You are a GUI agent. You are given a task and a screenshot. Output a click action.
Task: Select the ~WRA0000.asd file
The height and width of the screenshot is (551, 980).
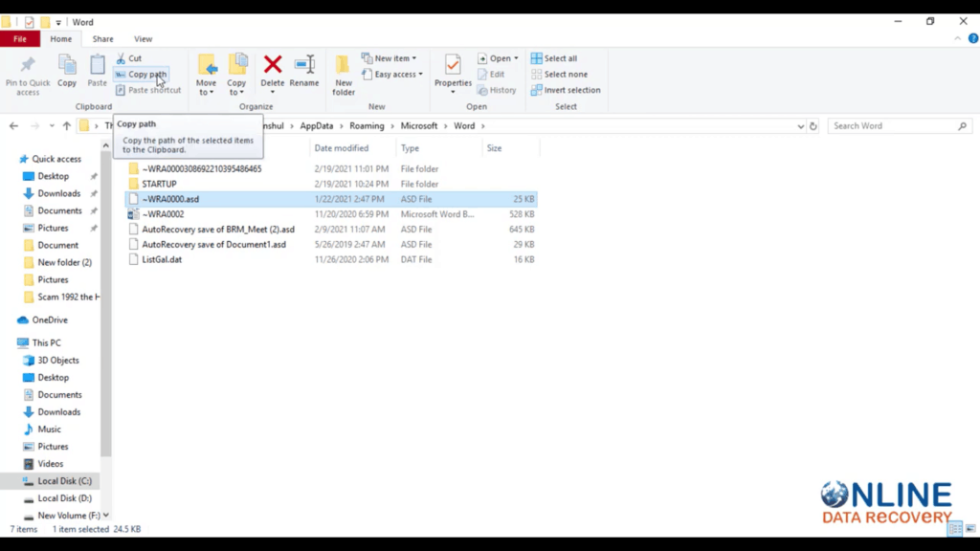point(330,199)
